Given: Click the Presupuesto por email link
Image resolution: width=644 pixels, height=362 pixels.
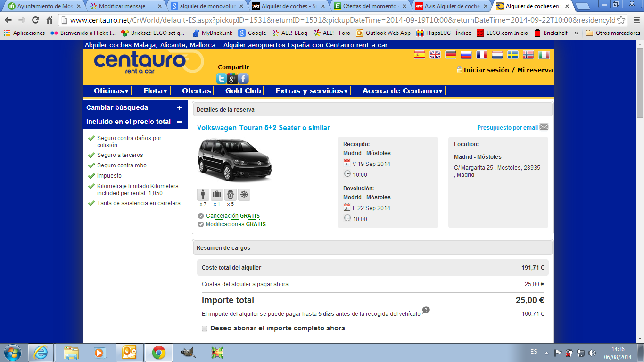Looking at the screenshot, I should pyautogui.click(x=507, y=128).
